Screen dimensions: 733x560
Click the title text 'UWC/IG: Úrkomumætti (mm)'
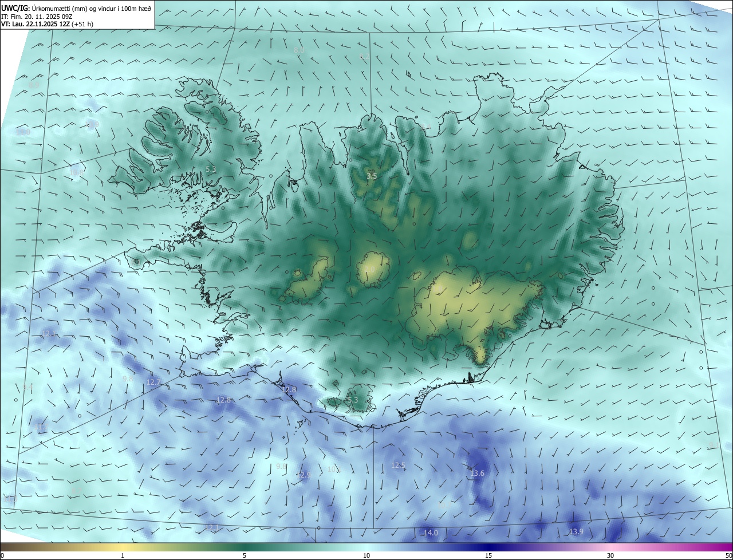tap(45, 7)
